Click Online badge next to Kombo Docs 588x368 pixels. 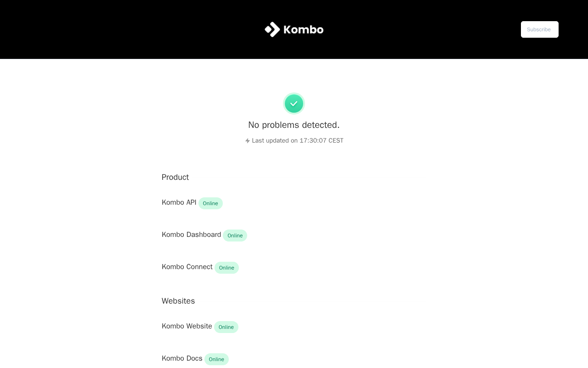(x=216, y=359)
